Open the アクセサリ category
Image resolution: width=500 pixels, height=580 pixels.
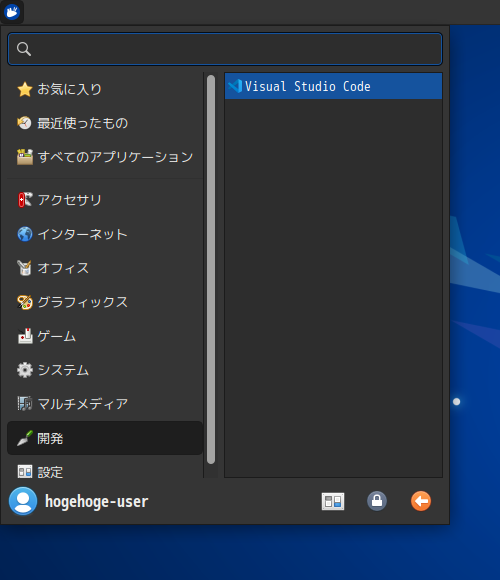pos(105,200)
